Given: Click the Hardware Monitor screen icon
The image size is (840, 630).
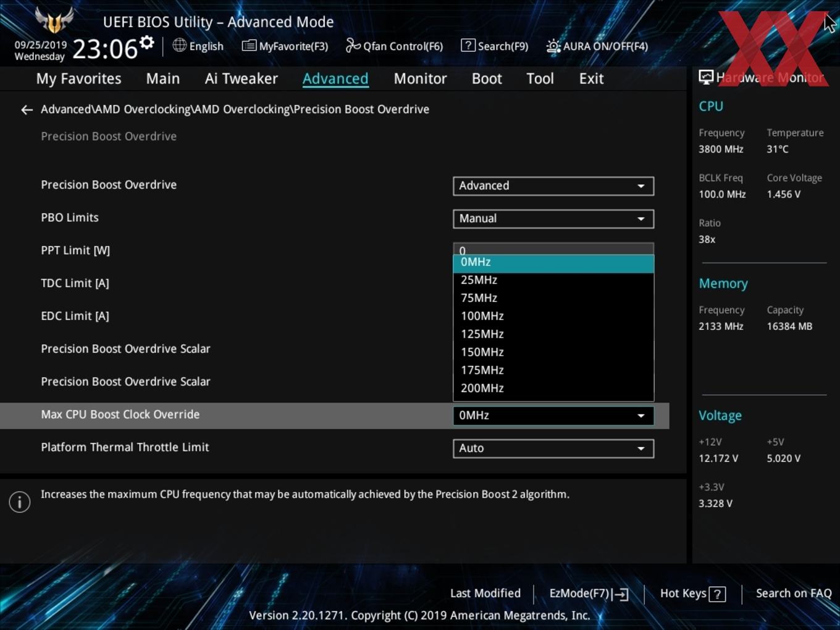Looking at the screenshot, I should pyautogui.click(x=706, y=77).
